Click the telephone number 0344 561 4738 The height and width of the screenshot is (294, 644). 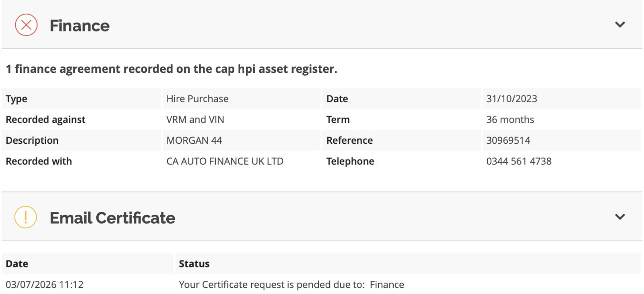coord(519,161)
